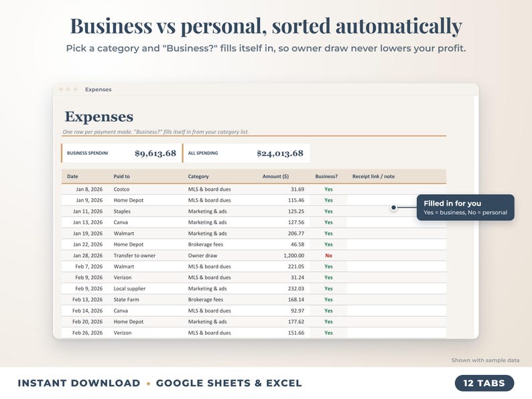Select the Amount ($) column header
Image resolution: width=532 pixels, height=399 pixels.
tap(275, 176)
